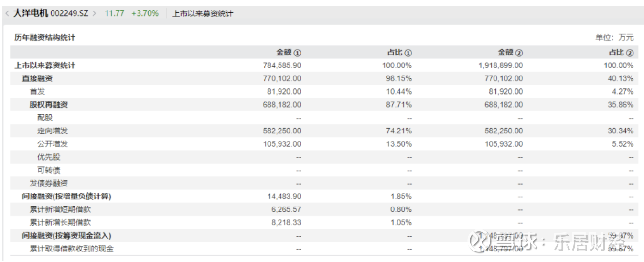The height and width of the screenshot is (262, 644).
Task: Select the 累计新增短期借款 row
Action: tap(60, 209)
